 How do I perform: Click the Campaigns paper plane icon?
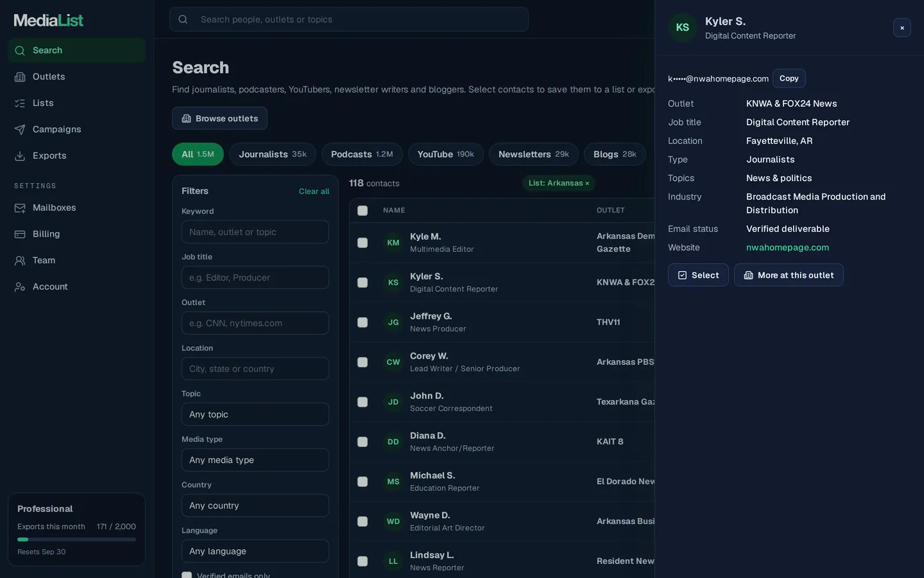(20, 130)
